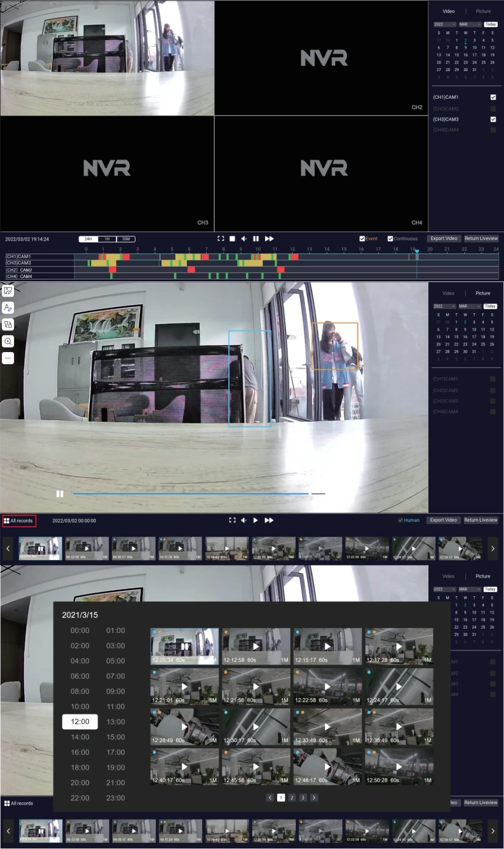Toggle the Human detection checkbox
This screenshot has height=849, width=504.
[x=400, y=520]
